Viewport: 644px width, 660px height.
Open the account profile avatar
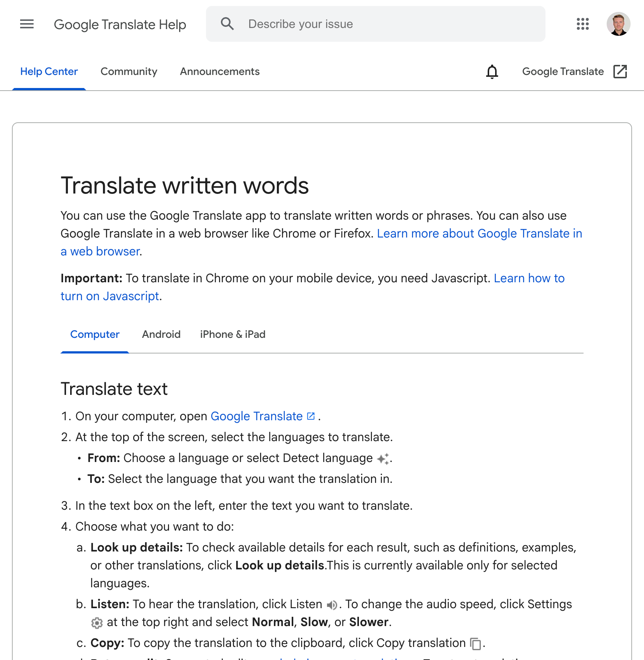coord(618,24)
